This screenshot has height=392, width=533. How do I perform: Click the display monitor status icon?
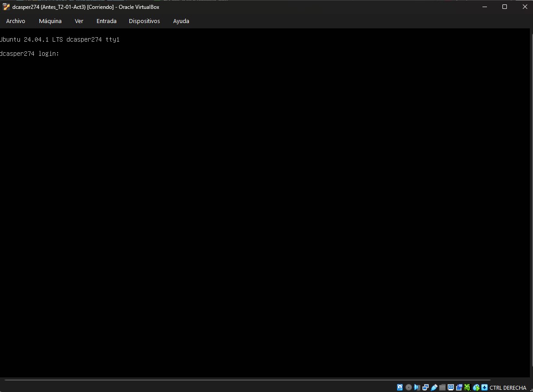451,388
